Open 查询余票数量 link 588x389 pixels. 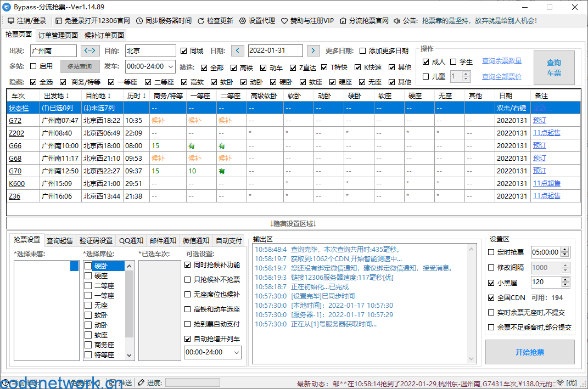(x=502, y=61)
